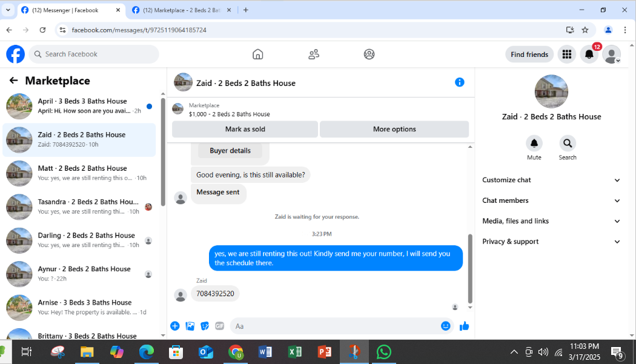Open more actions plus icon in composer
Image resolution: width=636 pixels, height=364 pixels.
click(175, 326)
